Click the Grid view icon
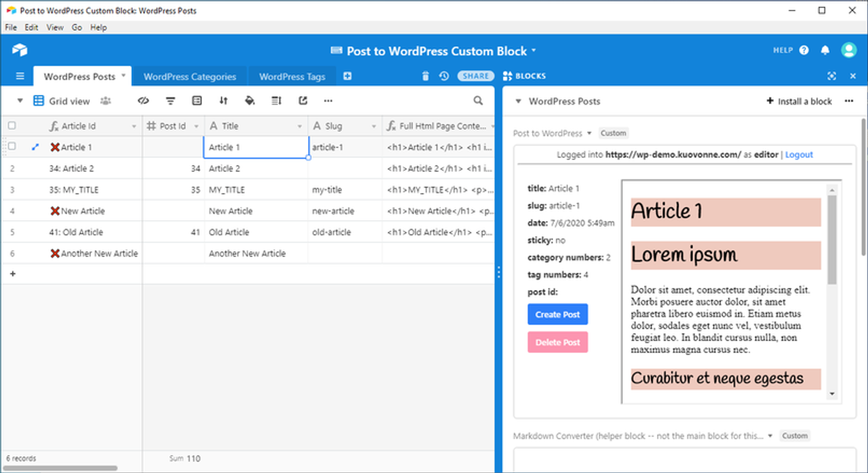 point(39,100)
